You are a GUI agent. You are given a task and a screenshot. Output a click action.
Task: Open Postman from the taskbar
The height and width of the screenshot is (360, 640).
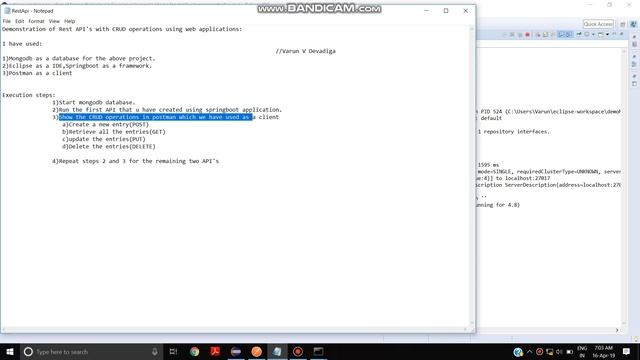pyautogui.click(x=256, y=351)
